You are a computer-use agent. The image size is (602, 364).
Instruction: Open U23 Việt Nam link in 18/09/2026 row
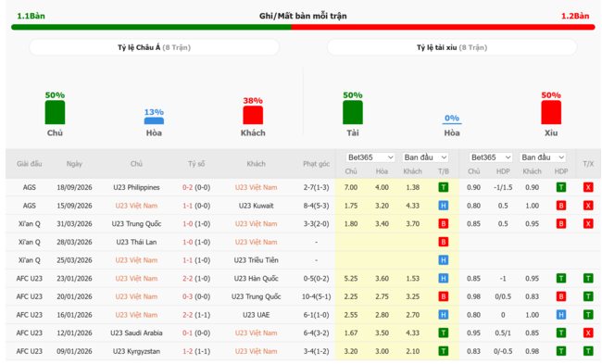pyautogui.click(x=256, y=187)
